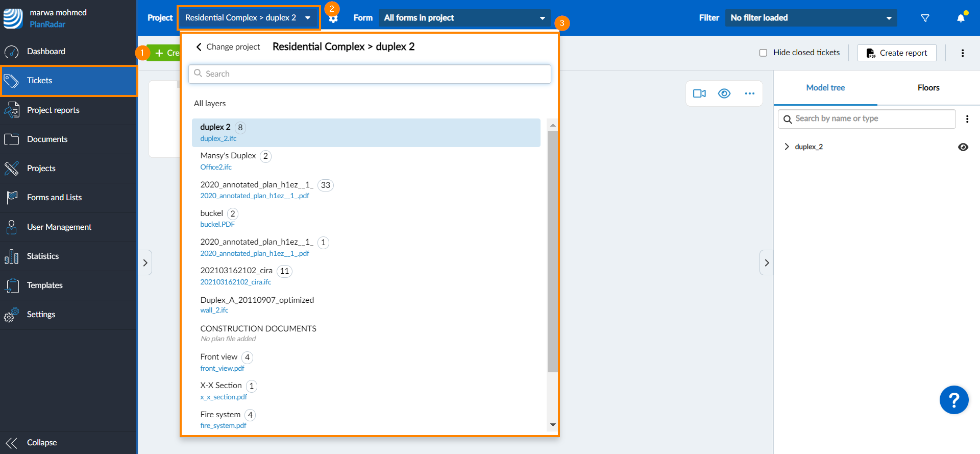Image resolution: width=980 pixels, height=454 pixels.
Task: Switch to the Floors tab
Action: click(x=928, y=88)
